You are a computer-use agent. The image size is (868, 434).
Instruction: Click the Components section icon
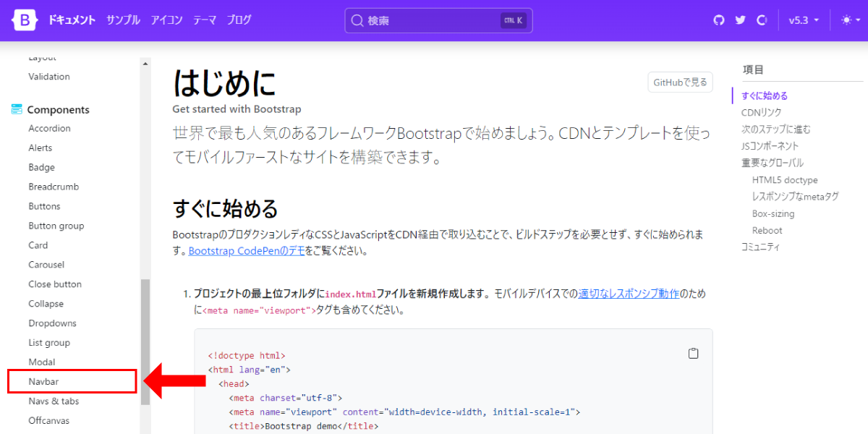[17, 109]
